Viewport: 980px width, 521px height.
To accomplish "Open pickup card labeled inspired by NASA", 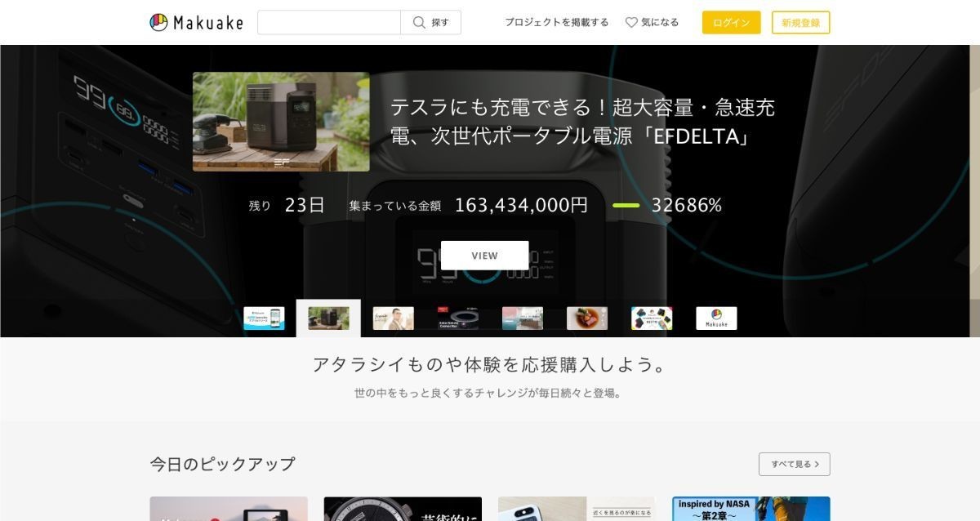I will coord(751,509).
